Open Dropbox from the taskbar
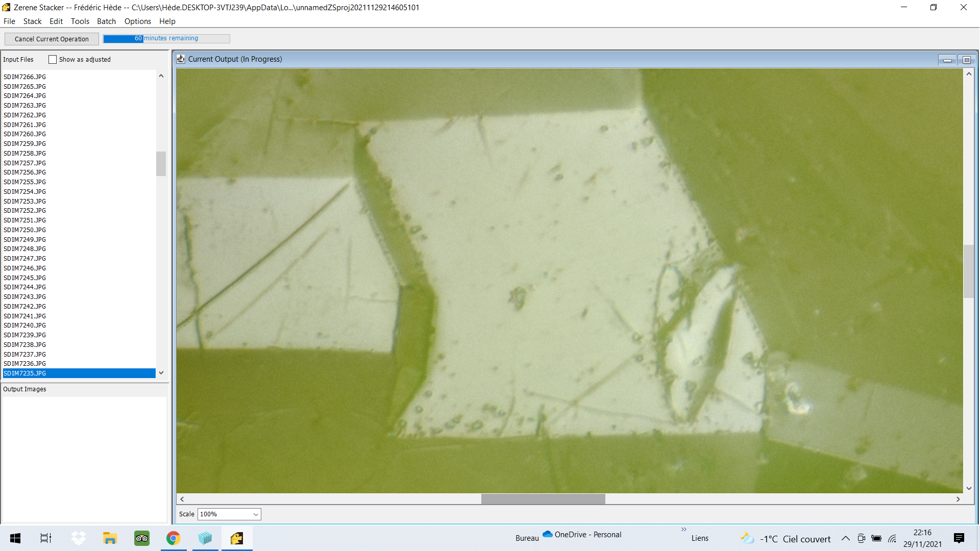Viewport: 980px width, 551px height. pyautogui.click(x=78, y=538)
